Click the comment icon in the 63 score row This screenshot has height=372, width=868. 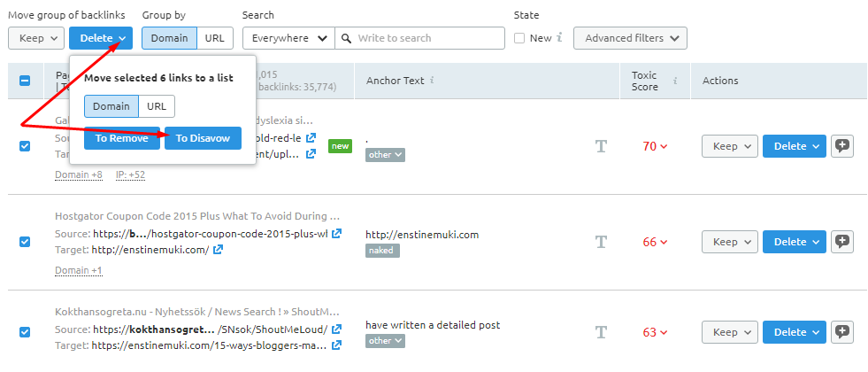pyautogui.click(x=842, y=332)
